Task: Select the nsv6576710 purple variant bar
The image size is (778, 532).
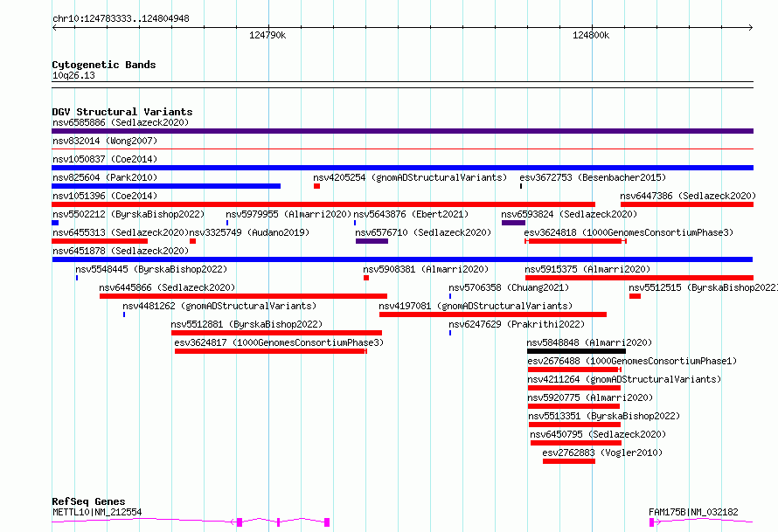Action: [372, 241]
